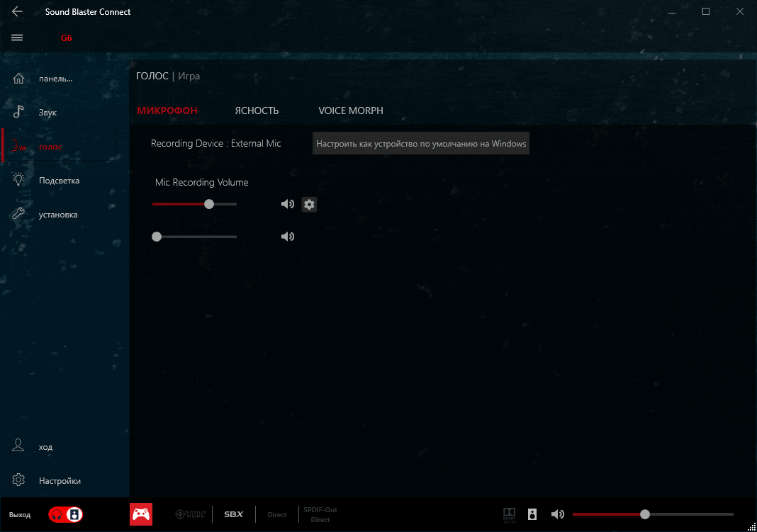Image resolution: width=757 pixels, height=532 pixels.
Task: Mute the second slider's speaker icon
Action: click(x=287, y=237)
